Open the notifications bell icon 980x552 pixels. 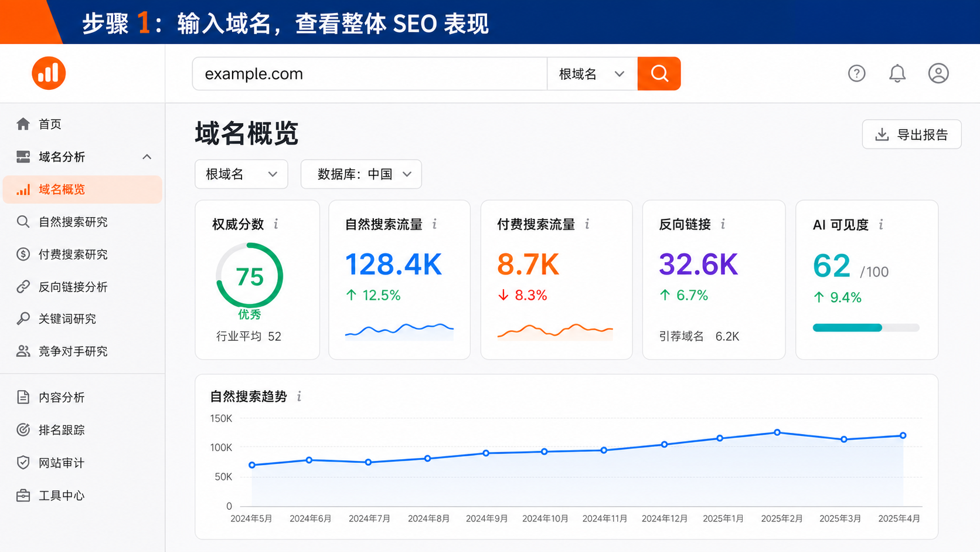[x=897, y=73]
